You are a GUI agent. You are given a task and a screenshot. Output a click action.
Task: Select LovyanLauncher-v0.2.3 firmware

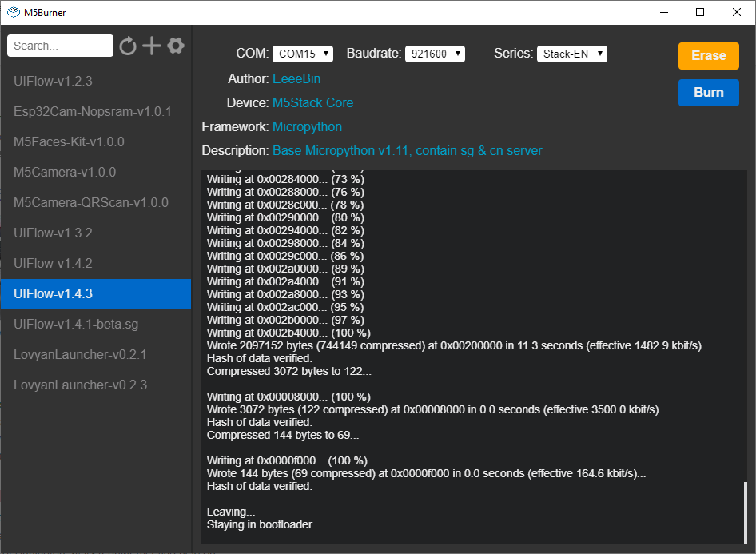(96, 385)
